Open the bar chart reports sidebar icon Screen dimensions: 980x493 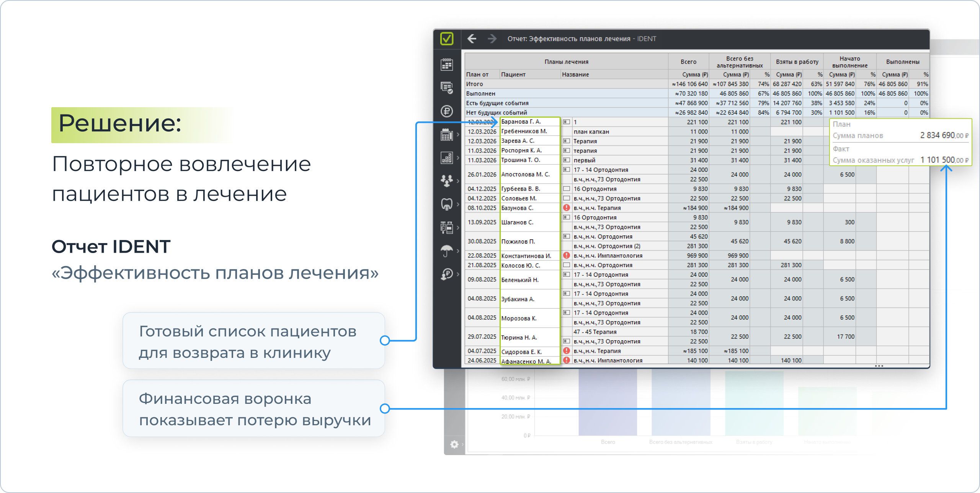click(447, 158)
